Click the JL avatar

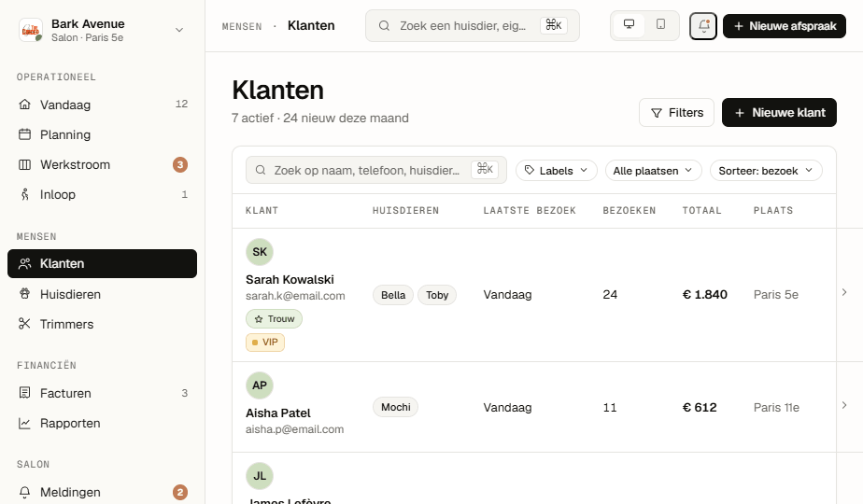260,476
